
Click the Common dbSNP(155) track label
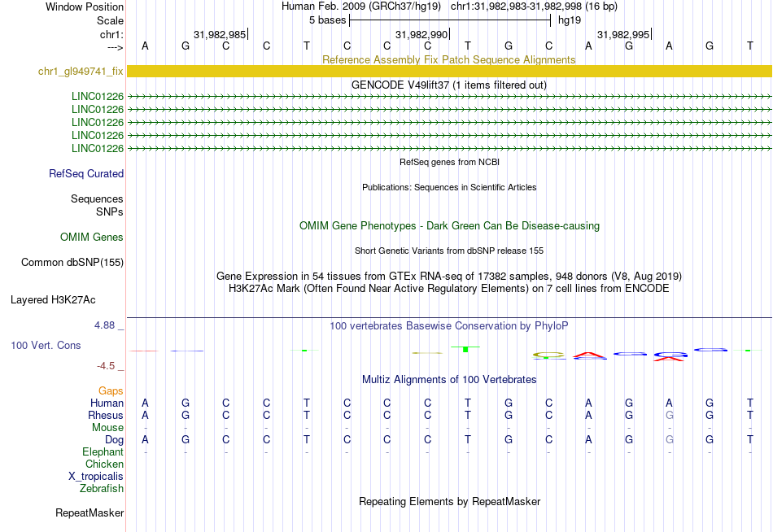[72, 262]
